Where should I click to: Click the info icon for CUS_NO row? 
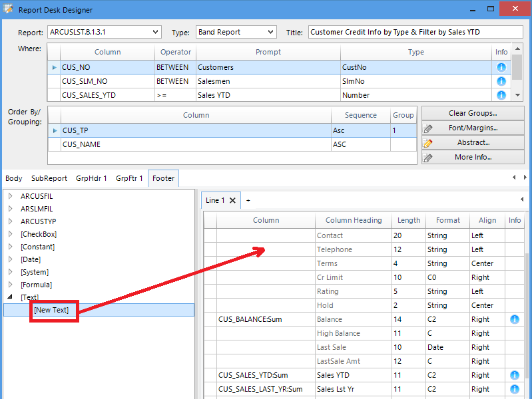[501, 67]
